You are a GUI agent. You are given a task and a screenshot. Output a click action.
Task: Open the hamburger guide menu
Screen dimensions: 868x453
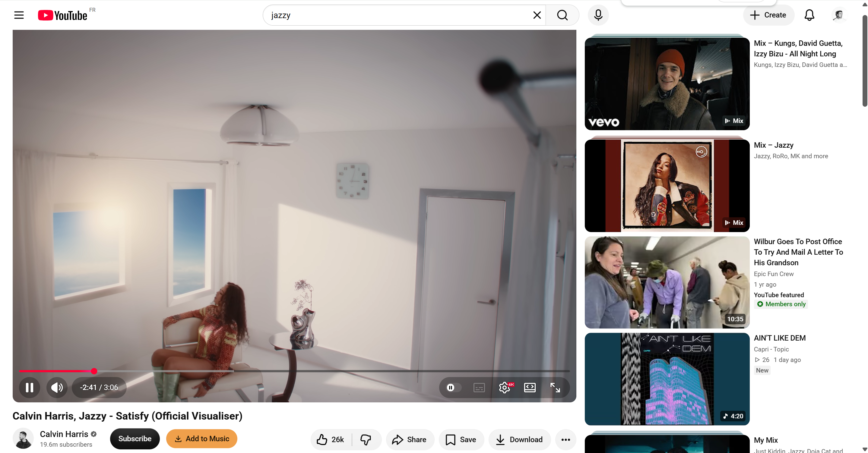pyautogui.click(x=19, y=15)
